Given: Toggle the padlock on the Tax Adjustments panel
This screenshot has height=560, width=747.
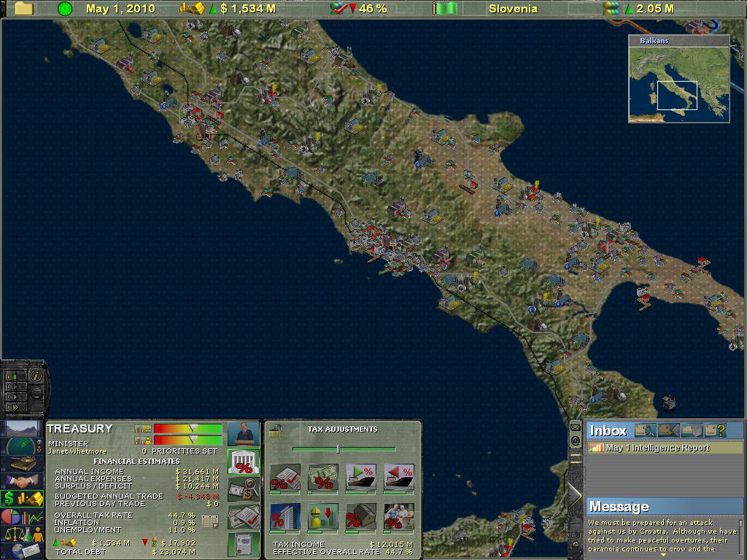Looking at the screenshot, I should 274,432.
